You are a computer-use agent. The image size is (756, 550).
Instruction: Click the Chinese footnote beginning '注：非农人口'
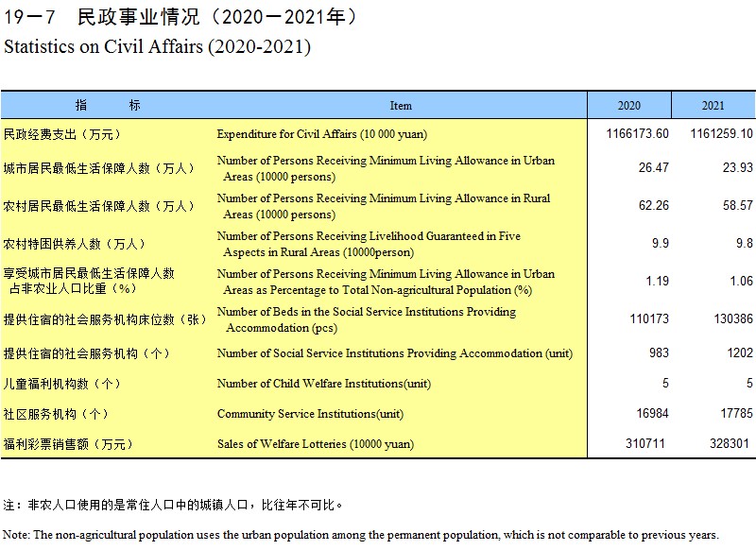point(173,506)
